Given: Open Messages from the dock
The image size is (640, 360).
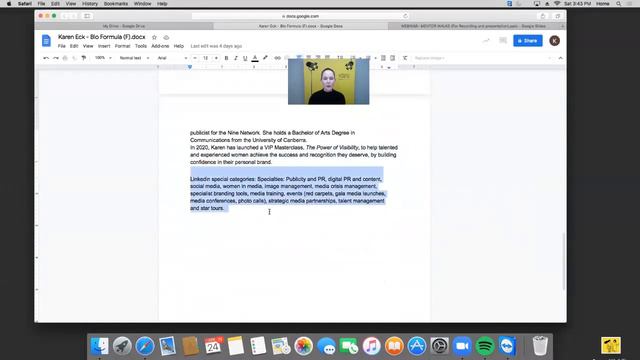Looking at the screenshot, I should (326, 346).
